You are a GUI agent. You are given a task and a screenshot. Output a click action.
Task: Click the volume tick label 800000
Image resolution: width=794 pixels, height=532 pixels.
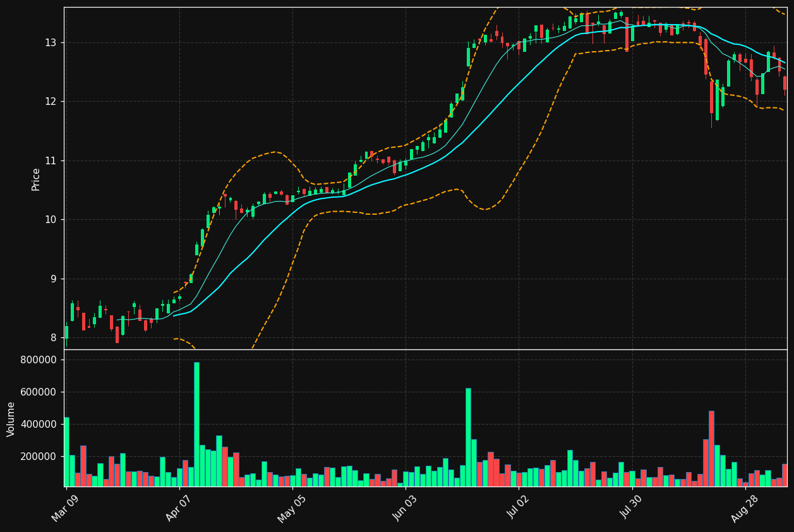pyautogui.click(x=39, y=360)
